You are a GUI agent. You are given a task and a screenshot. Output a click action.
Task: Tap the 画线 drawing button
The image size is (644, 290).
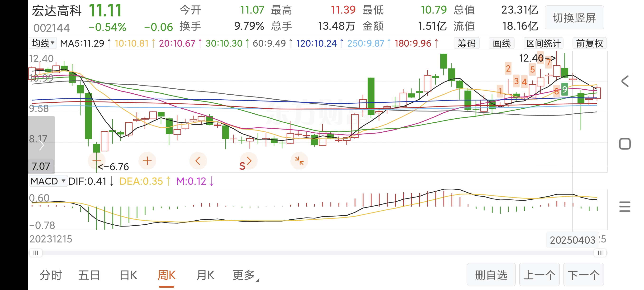click(502, 43)
